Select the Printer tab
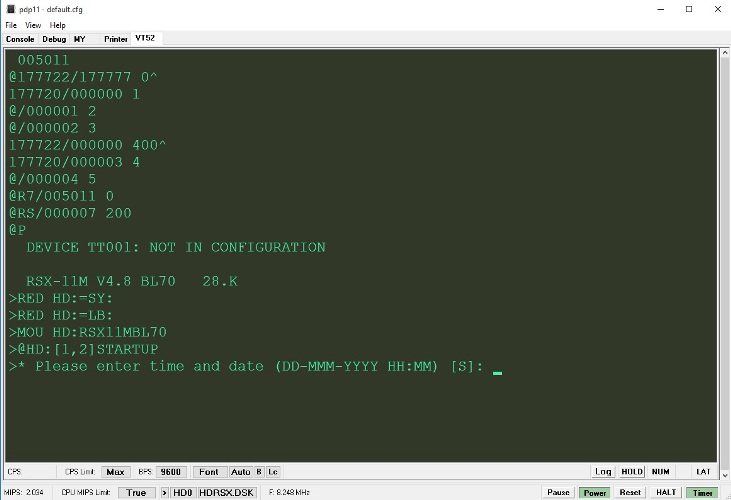The image size is (731, 500). [116, 39]
